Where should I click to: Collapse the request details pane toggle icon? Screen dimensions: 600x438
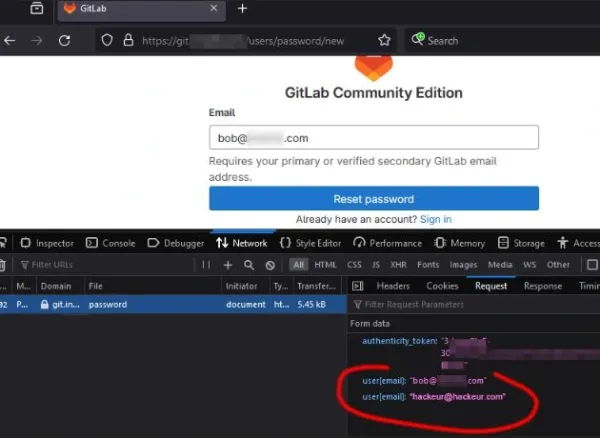(x=357, y=286)
